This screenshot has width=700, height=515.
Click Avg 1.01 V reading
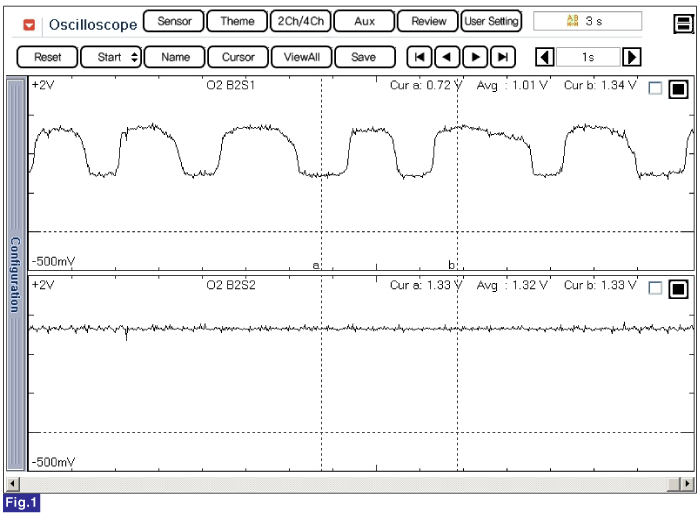tap(512, 85)
